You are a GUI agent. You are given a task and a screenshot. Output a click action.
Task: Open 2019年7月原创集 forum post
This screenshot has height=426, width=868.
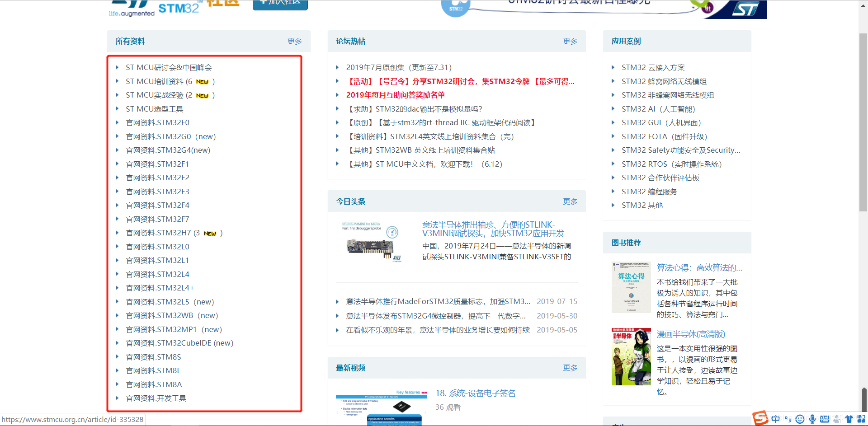(x=399, y=67)
